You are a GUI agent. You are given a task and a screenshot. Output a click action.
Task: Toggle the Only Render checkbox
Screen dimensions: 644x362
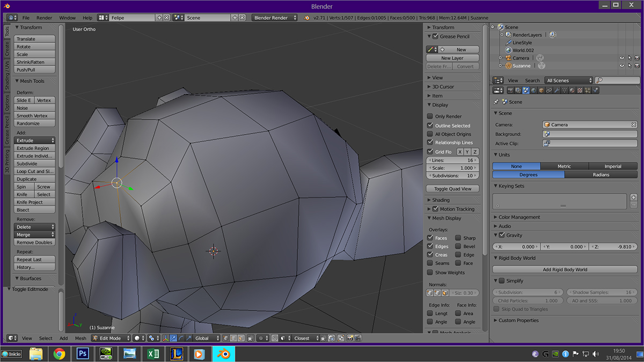430,116
